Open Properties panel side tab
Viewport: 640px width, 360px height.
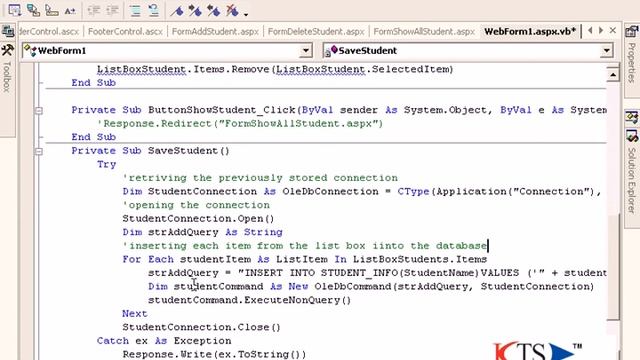(632, 61)
